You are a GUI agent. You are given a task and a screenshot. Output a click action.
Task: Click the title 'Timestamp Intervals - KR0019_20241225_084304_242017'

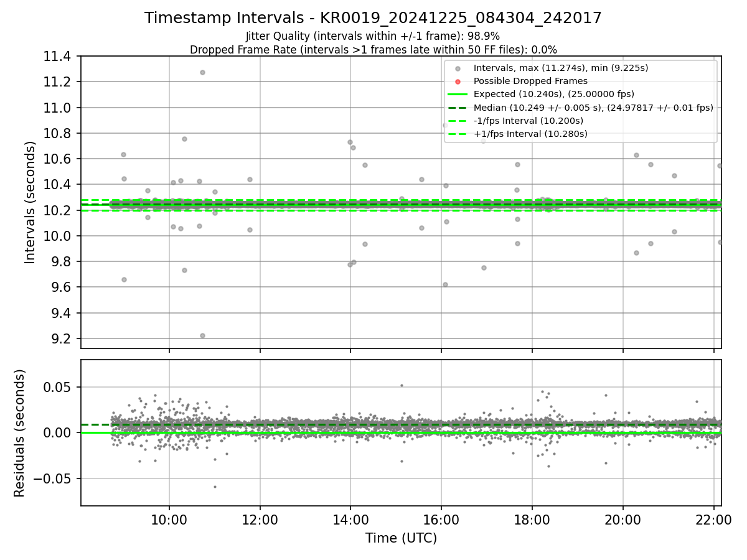(x=373, y=18)
